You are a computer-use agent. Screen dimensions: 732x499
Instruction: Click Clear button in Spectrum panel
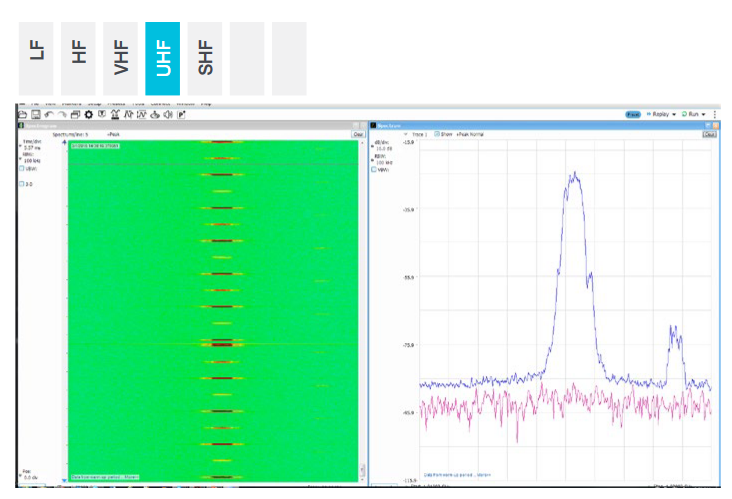709,134
